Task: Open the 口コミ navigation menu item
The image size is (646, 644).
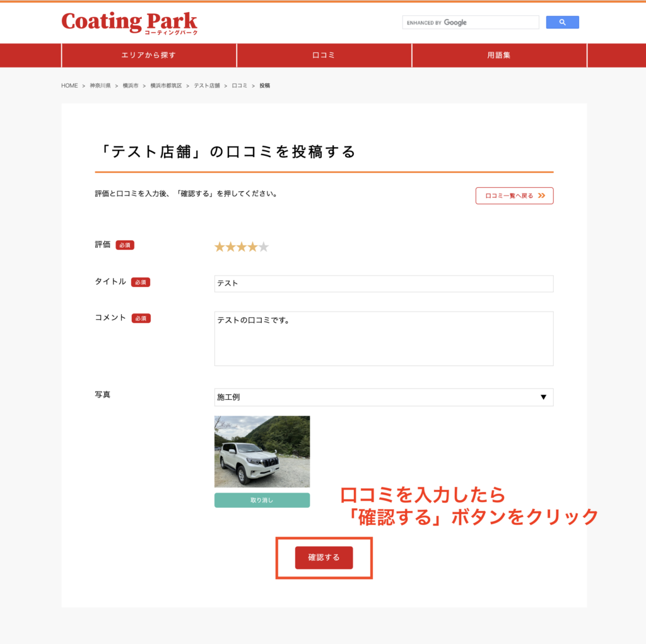Action: point(324,56)
